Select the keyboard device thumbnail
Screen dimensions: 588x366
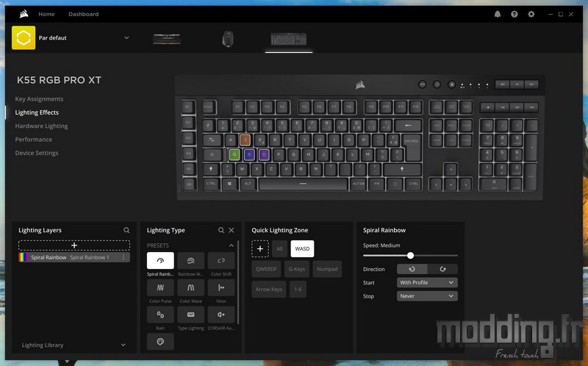click(288, 39)
